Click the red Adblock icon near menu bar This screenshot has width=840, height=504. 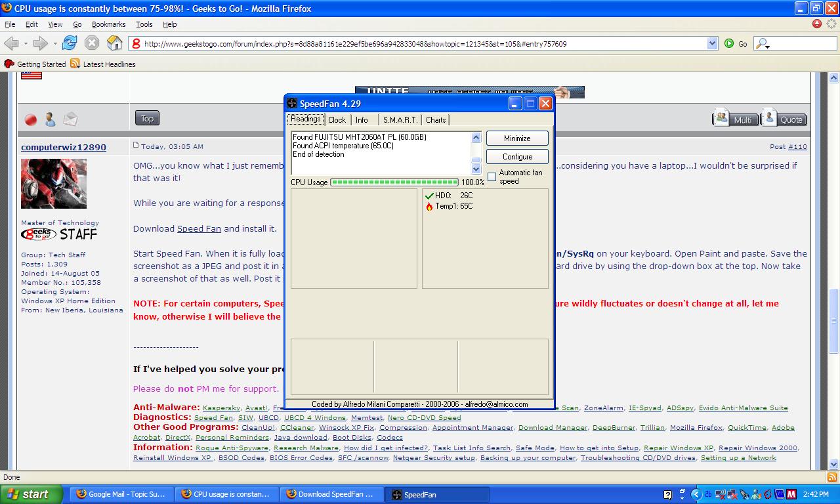[817, 24]
